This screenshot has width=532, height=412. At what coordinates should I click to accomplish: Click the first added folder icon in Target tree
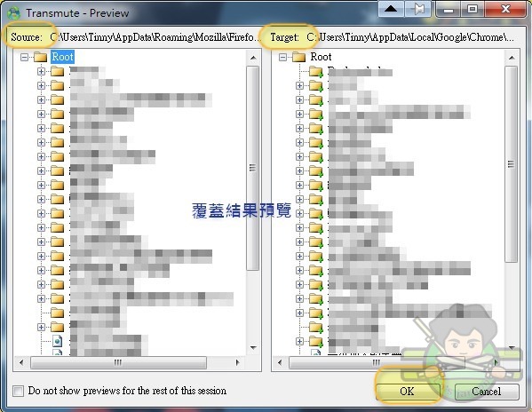(x=316, y=72)
